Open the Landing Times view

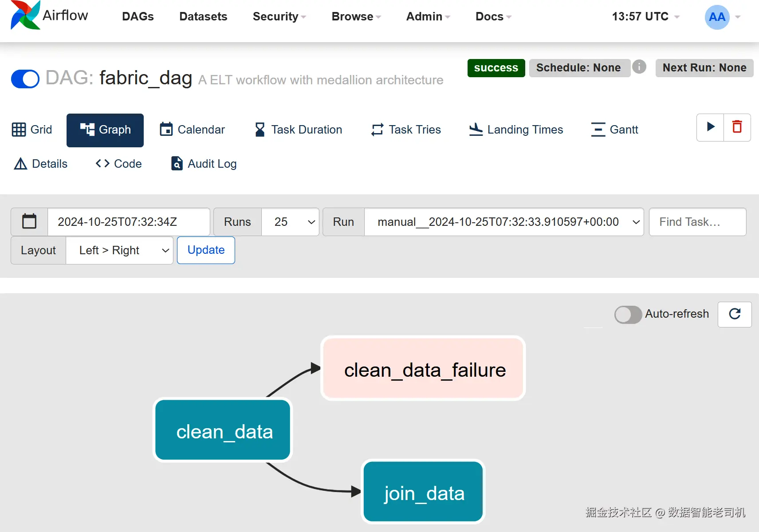click(x=516, y=130)
